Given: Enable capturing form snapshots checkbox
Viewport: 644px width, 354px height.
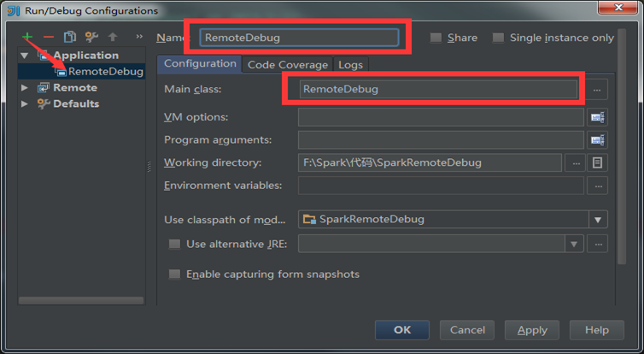Looking at the screenshot, I should point(174,274).
